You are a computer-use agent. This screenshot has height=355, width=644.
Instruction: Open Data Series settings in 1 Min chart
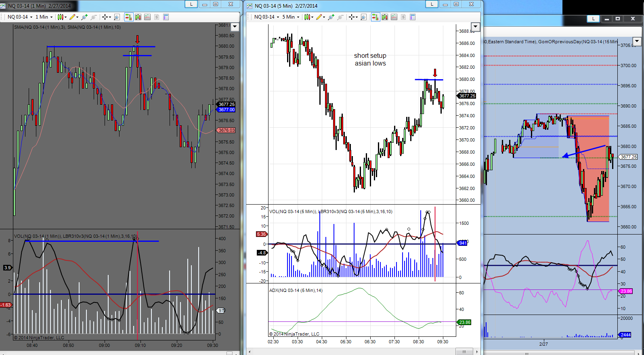(138, 17)
